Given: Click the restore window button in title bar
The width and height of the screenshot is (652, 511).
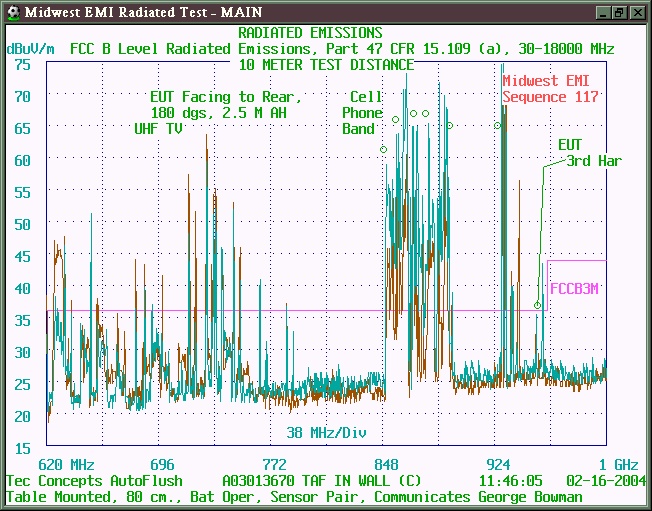Looking at the screenshot, I should tap(619, 12).
